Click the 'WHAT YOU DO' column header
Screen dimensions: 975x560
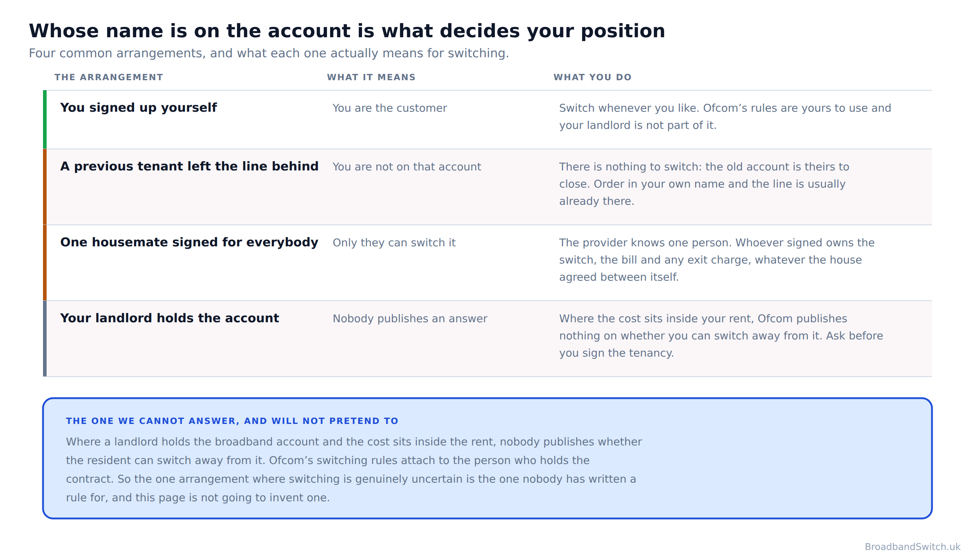[x=593, y=77]
